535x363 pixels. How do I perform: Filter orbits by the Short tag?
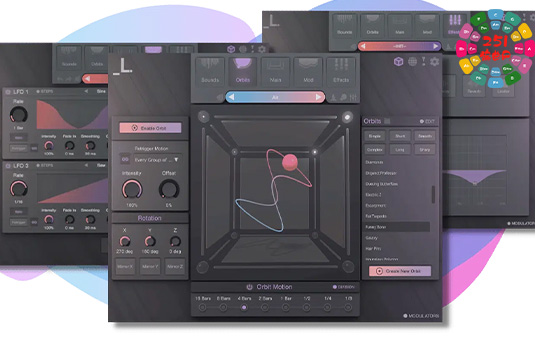(x=400, y=136)
